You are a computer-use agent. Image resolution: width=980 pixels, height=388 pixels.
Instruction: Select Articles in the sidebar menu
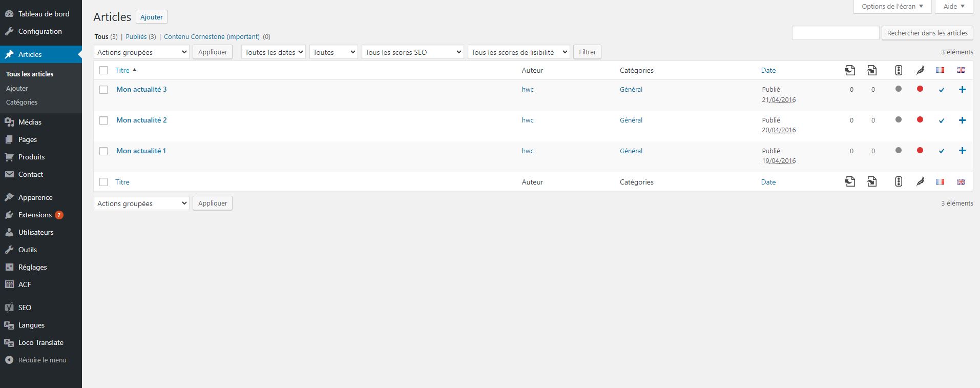pyautogui.click(x=41, y=54)
